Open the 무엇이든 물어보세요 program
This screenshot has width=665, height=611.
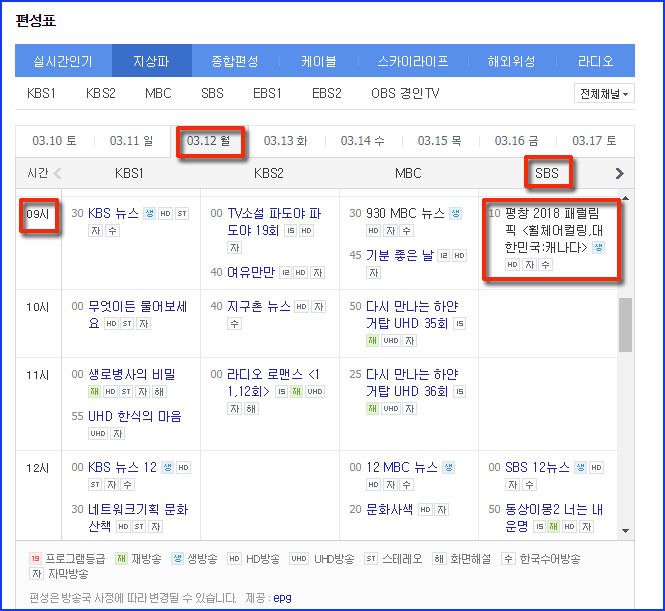coord(137,314)
